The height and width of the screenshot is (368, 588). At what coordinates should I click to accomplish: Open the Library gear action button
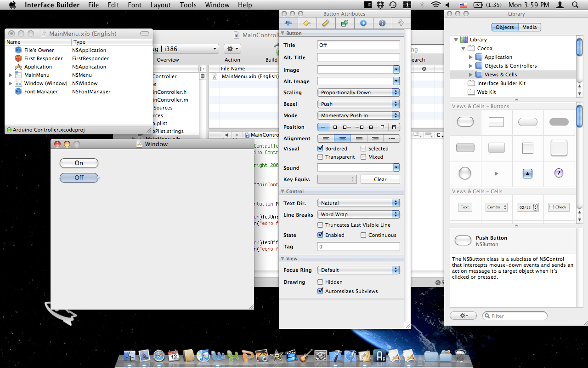point(464,316)
